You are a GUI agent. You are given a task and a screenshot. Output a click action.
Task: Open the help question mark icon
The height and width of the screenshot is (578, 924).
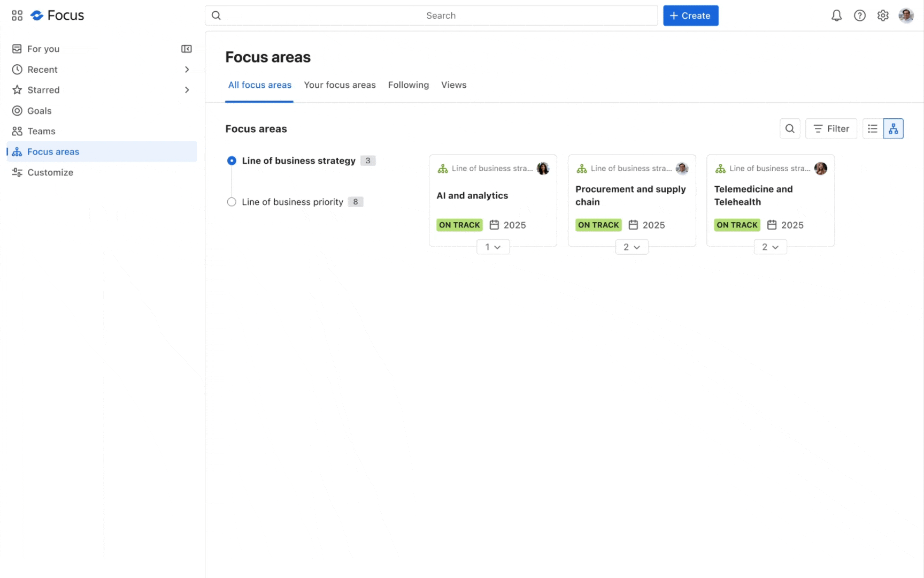click(x=859, y=16)
